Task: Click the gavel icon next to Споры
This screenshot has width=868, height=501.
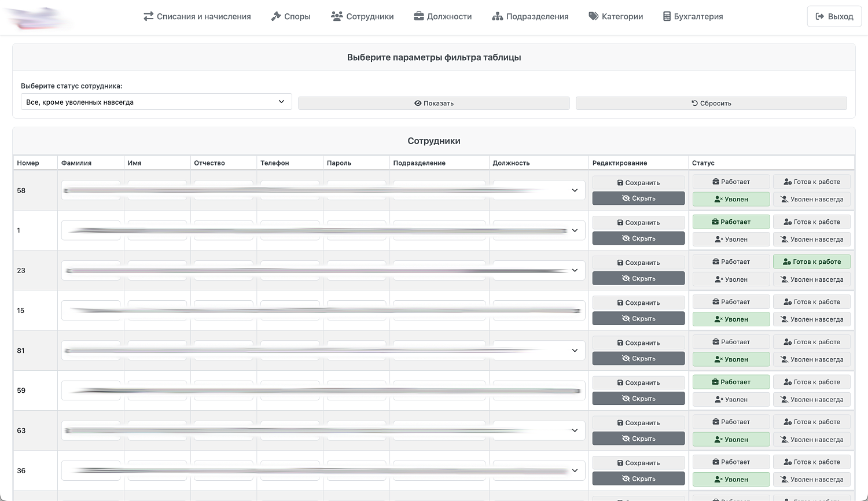Action: point(276,17)
